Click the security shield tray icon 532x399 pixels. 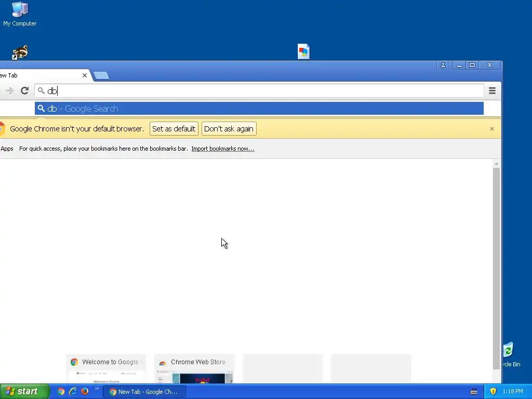pyautogui.click(x=493, y=392)
